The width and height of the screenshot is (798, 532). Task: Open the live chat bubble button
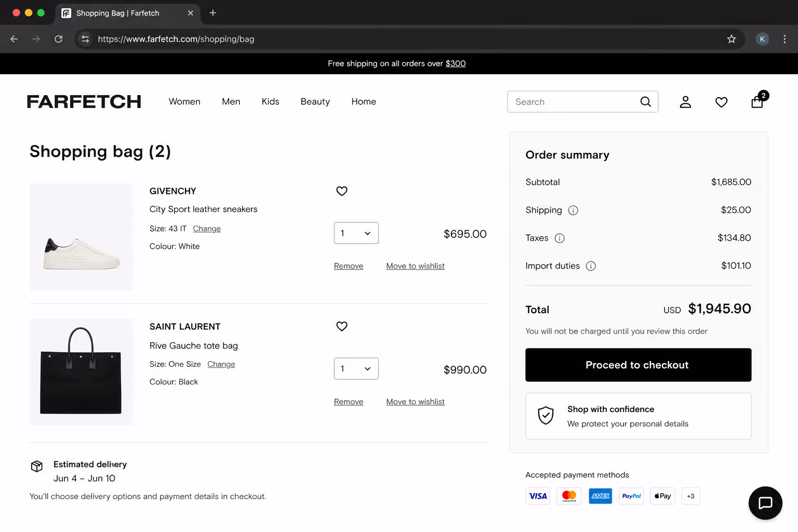pos(765,503)
